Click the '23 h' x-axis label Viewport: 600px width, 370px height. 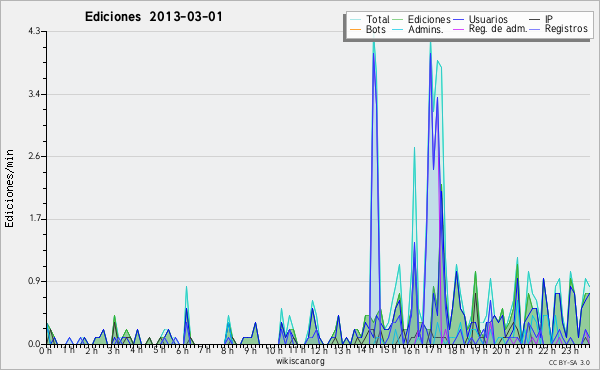[569, 351]
